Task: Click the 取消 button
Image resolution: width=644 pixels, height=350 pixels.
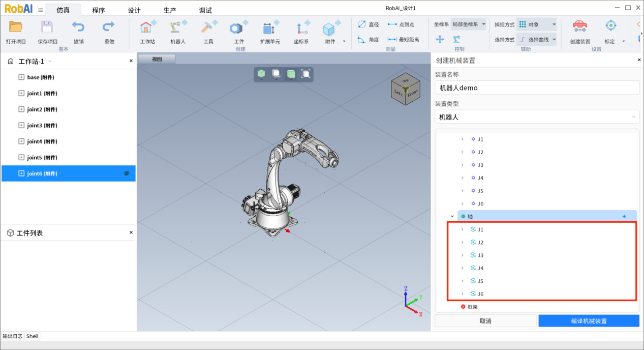Action: pos(485,321)
